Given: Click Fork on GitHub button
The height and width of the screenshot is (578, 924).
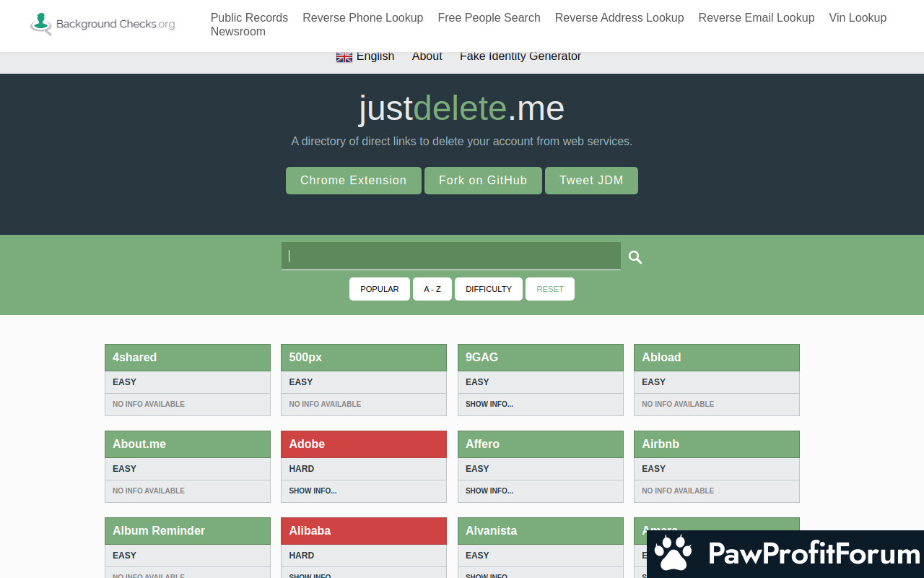Looking at the screenshot, I should pyautogui.click(x=483, y=181).
